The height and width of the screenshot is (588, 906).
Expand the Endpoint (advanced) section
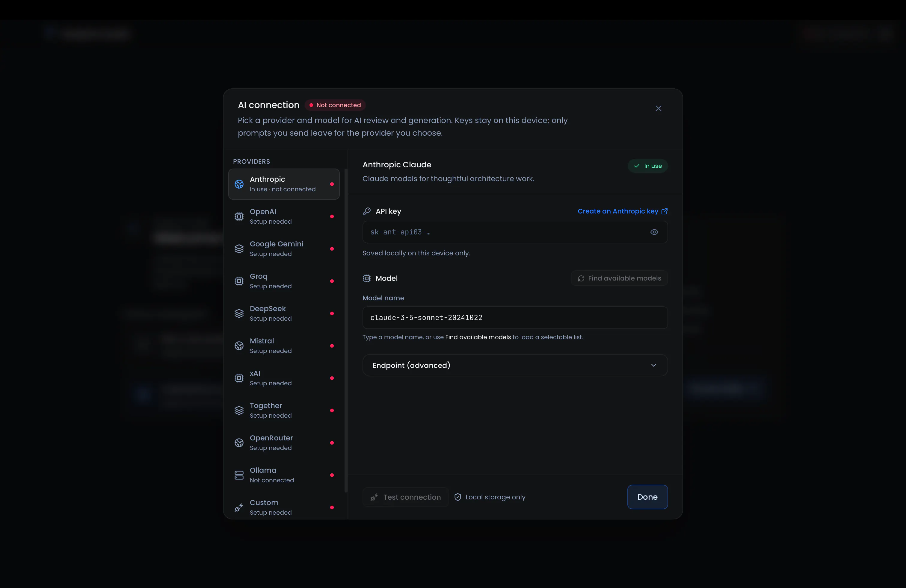pos(515,366)
